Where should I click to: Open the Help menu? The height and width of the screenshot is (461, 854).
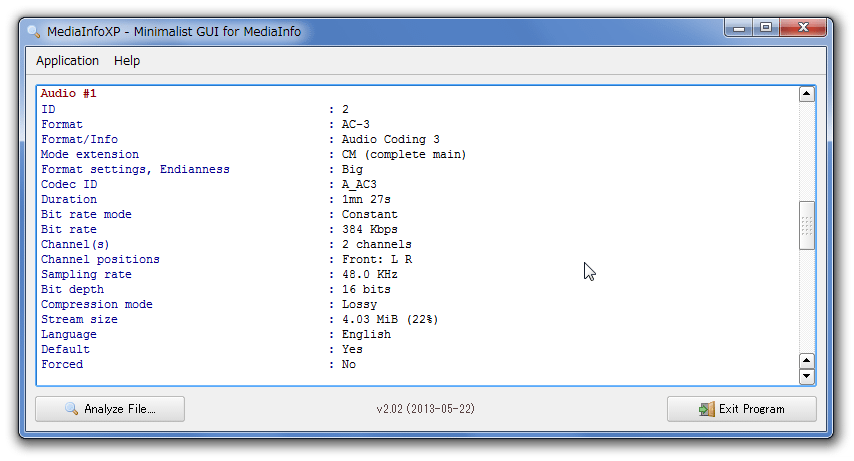click(x=127, y=60)
